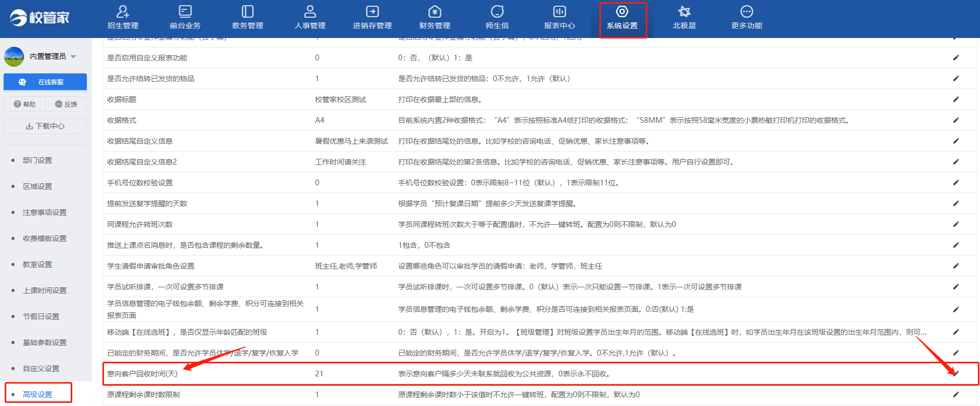980x406 pixels.
Task: Open 人事管理 module
Action: coord(310,18)
